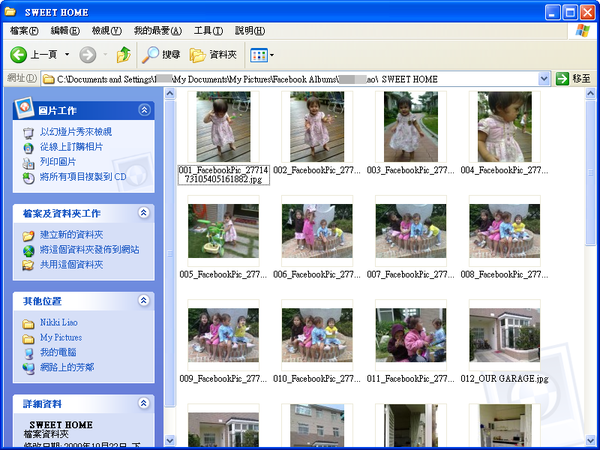
Task: Open the 工具(T) menu
Action: pos(208,31)
